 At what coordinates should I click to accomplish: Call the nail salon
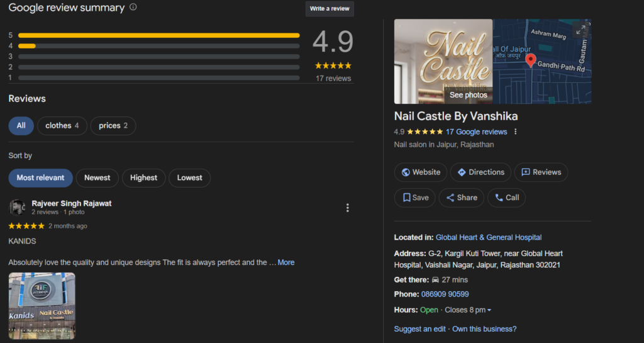pos(506,198)
